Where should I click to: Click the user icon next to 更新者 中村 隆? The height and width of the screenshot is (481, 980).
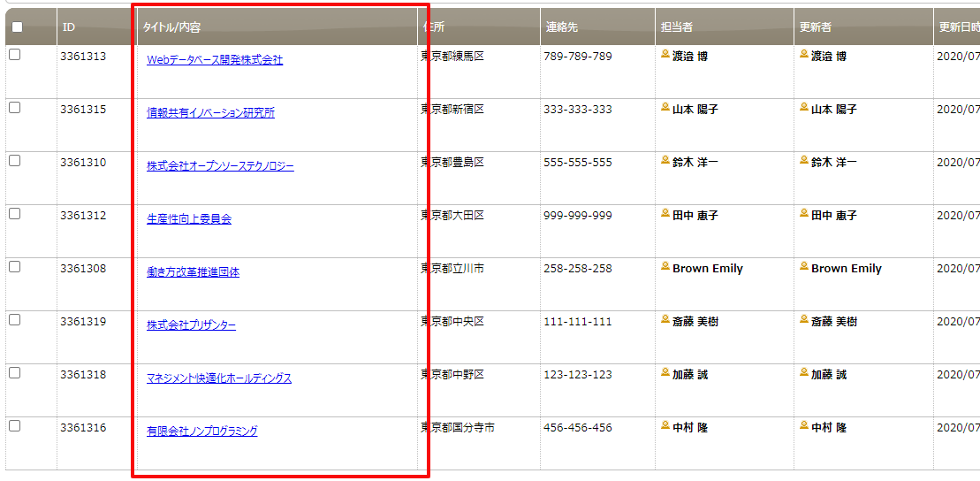pyautogui.click(x=804, y=426)
